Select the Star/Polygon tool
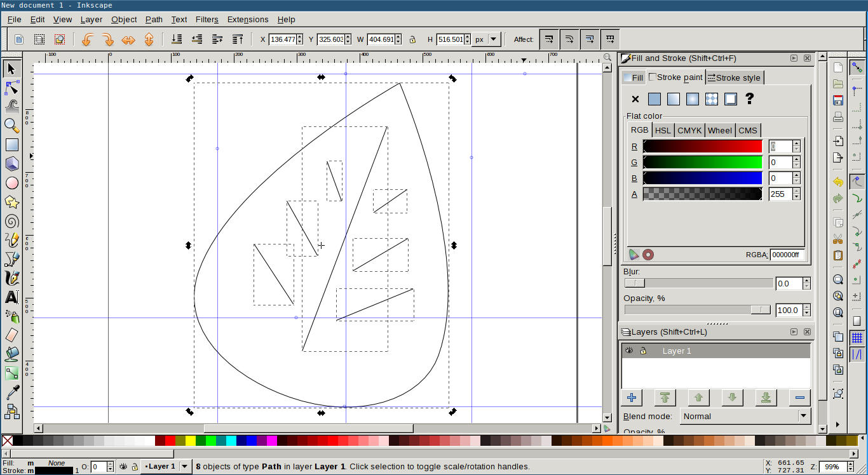This screenshot has width=868, height=475. point(11,202)
